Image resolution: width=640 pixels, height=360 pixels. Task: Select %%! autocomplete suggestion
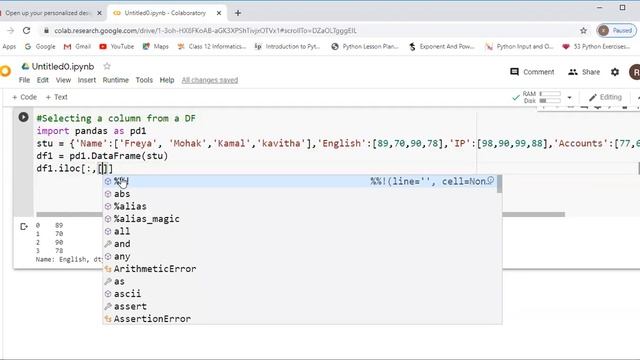(x=302, y=181)
